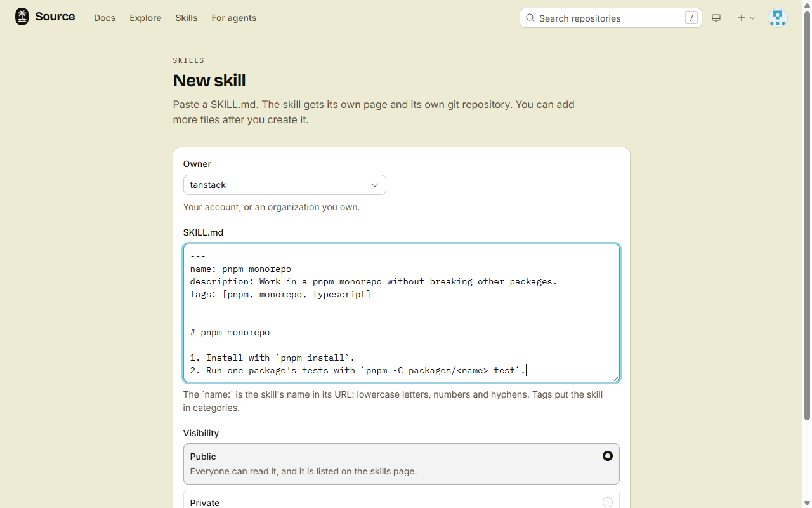Open the Docs page
The width and height of the screenshot is (812, 508).
click(105, 18)
